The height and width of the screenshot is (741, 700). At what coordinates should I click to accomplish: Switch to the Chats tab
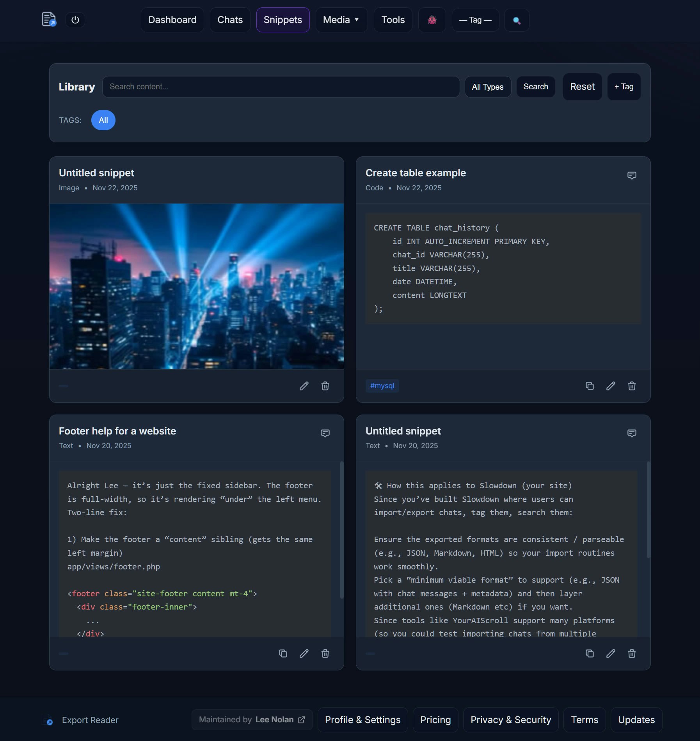[230, 20]
